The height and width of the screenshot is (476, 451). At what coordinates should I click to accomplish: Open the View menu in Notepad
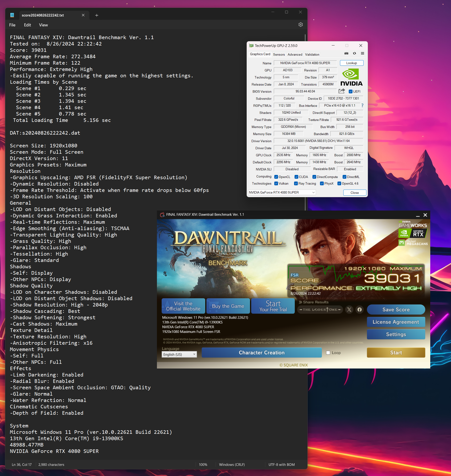coord(44,25)
